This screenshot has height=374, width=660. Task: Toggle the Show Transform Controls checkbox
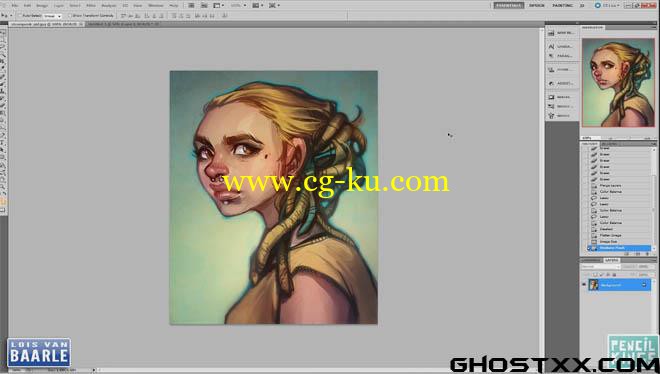[70, 16]
